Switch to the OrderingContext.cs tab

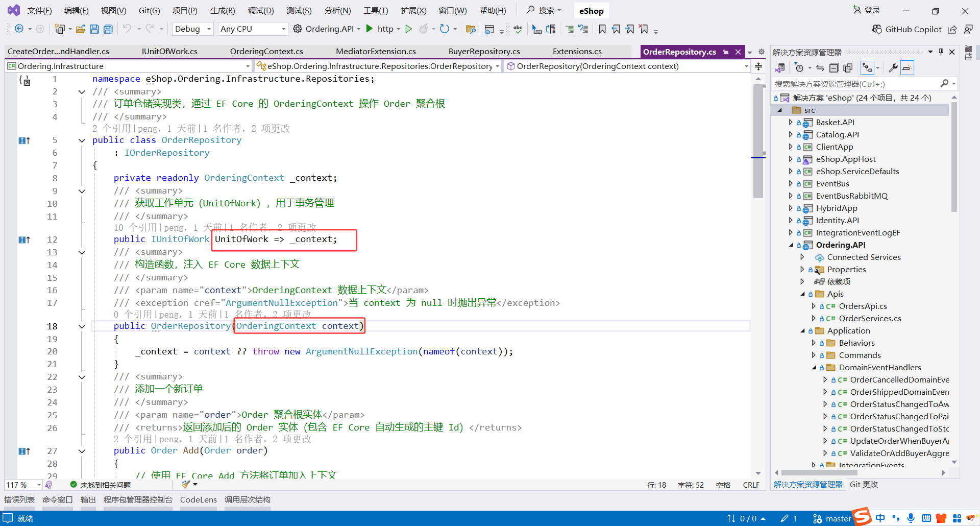266,51
